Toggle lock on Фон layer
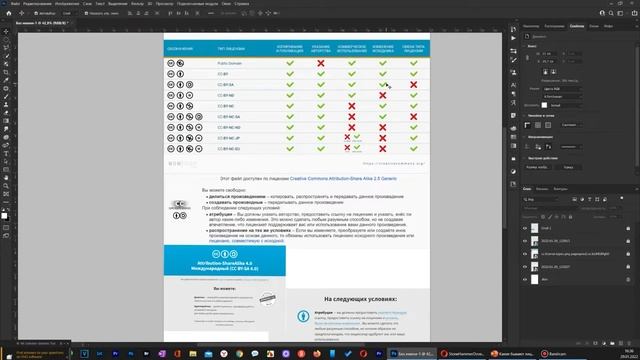 point(628,280)
